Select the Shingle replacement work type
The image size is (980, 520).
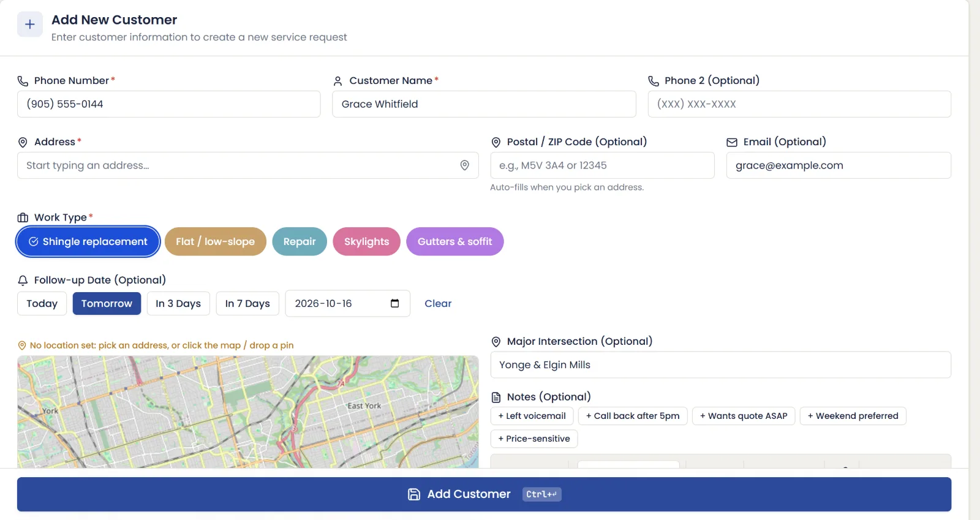coord(88,241)
